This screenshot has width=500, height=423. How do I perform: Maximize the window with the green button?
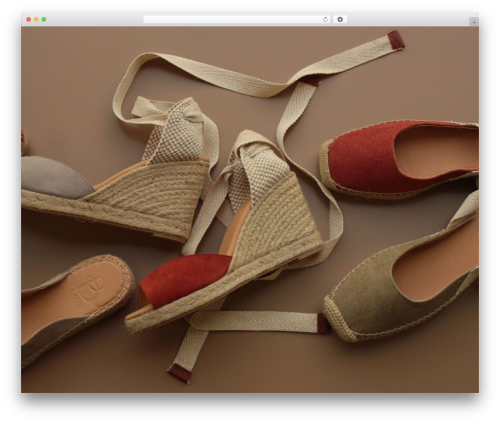[x=44, y=20]
